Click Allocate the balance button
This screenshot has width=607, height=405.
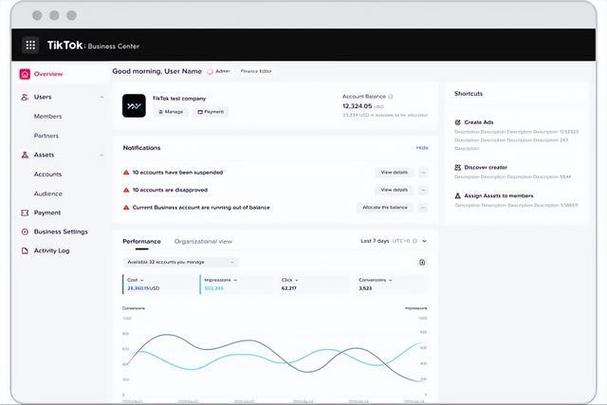385,208
